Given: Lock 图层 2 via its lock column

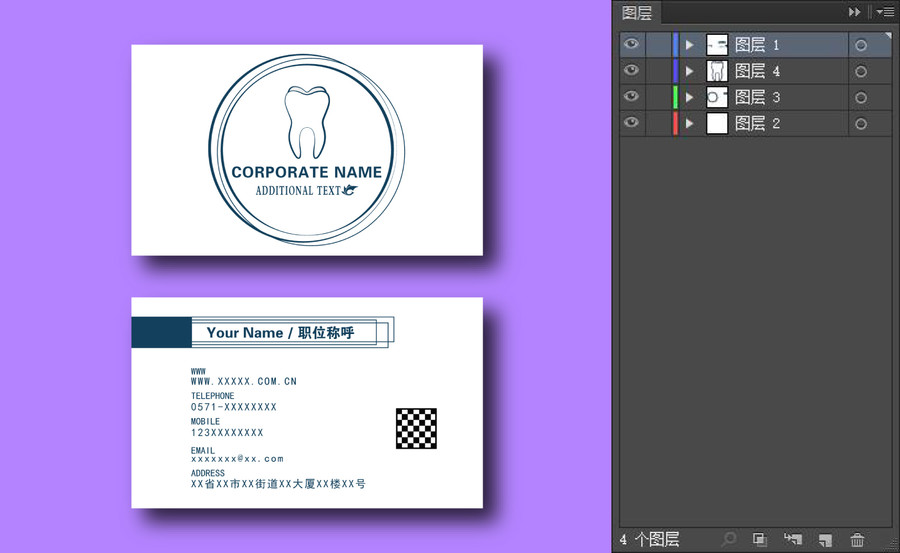Looking at the screenshot, I should (658, 123).
